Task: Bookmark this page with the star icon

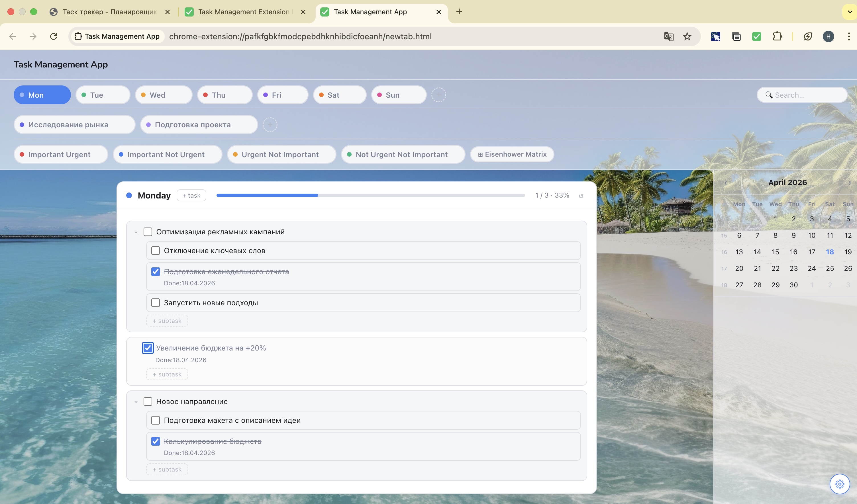Action: point(687,36)
